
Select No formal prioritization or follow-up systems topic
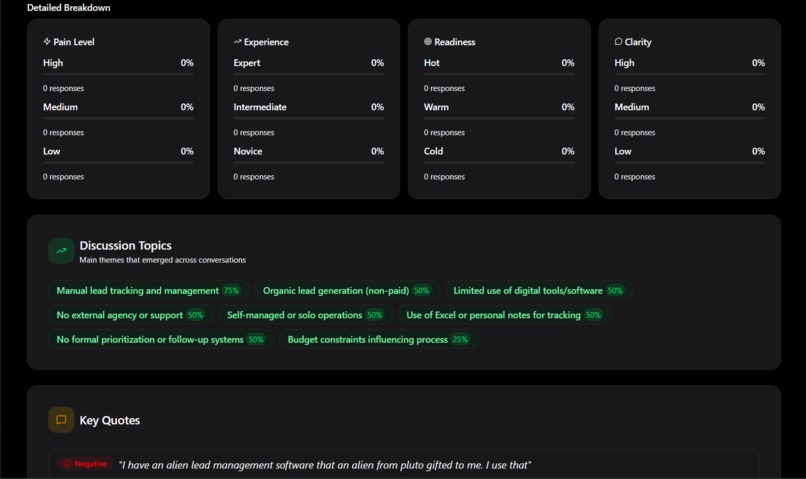[x=161, y=339]
